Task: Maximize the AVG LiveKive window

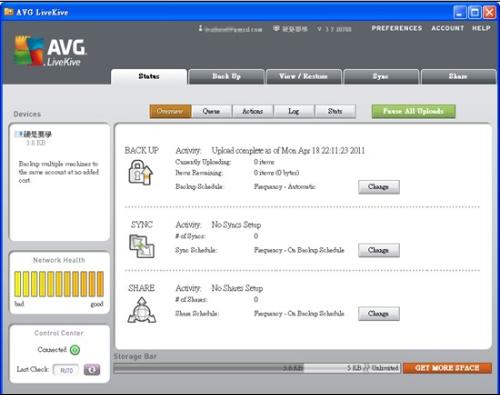Action: (x=475, y=13)
